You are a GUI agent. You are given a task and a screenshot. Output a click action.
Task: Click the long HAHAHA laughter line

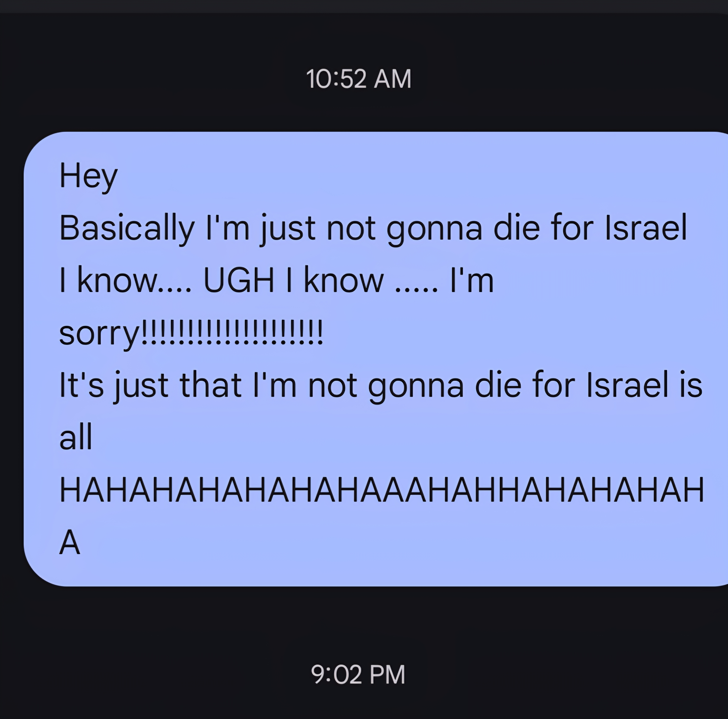(x=382, y=490)
